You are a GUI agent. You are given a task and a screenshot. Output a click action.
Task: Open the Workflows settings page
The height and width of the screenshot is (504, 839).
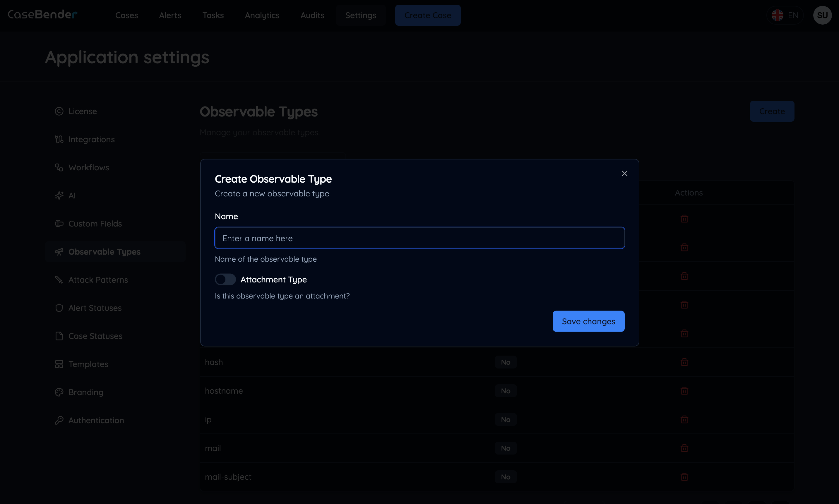[x=89, y=167]
